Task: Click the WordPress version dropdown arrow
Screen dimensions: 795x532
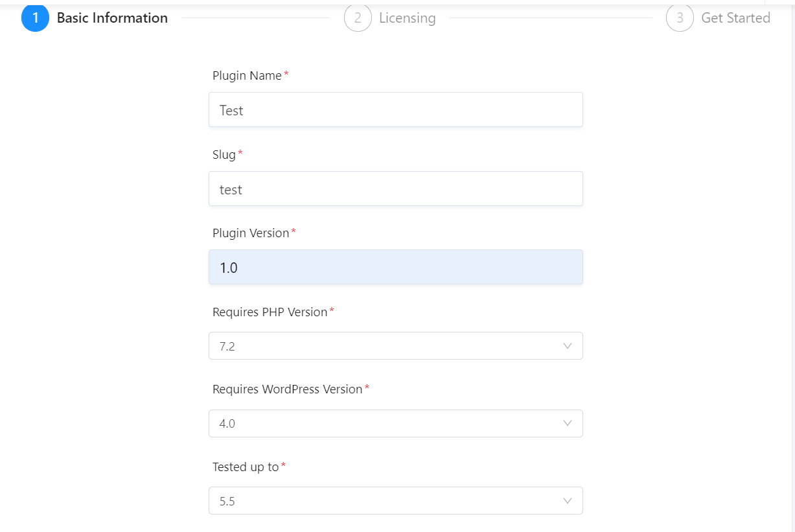Action: point(567,423)
